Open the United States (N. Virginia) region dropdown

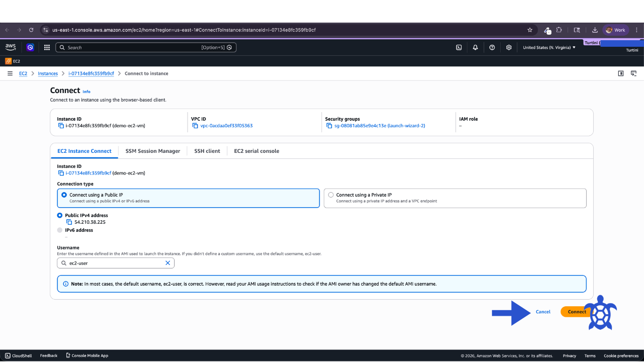coord(549,47)
